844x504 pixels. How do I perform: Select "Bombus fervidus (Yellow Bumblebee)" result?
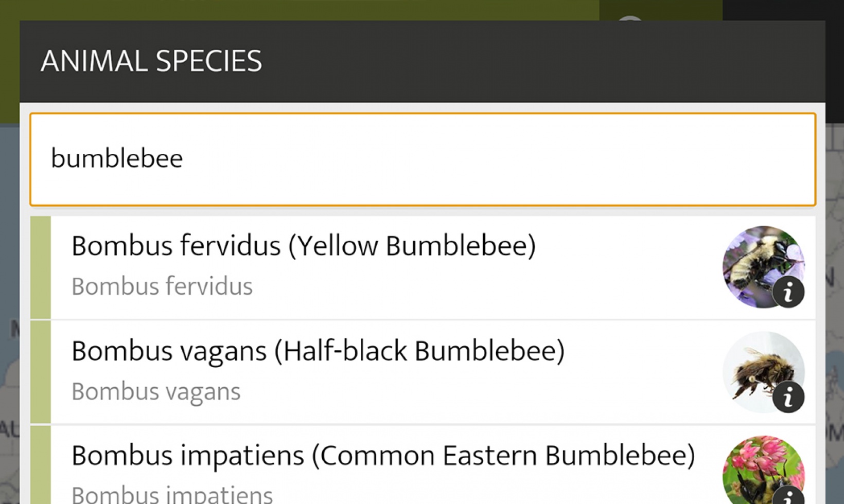tap(303, 246)
